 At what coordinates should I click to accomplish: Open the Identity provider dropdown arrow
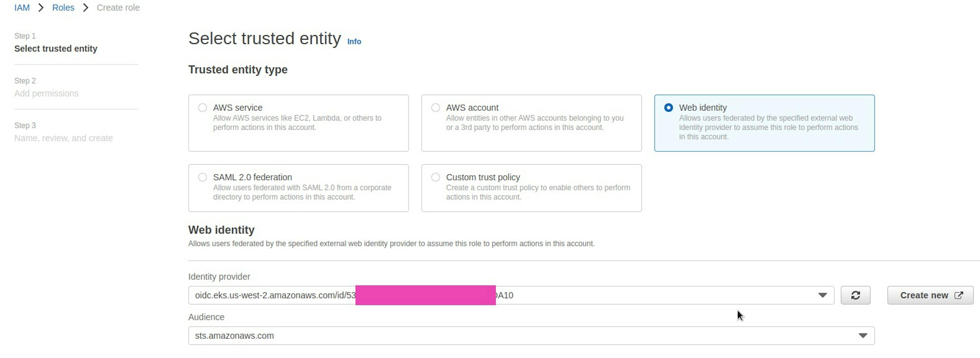pyautogui.click(x=823, y=295)
